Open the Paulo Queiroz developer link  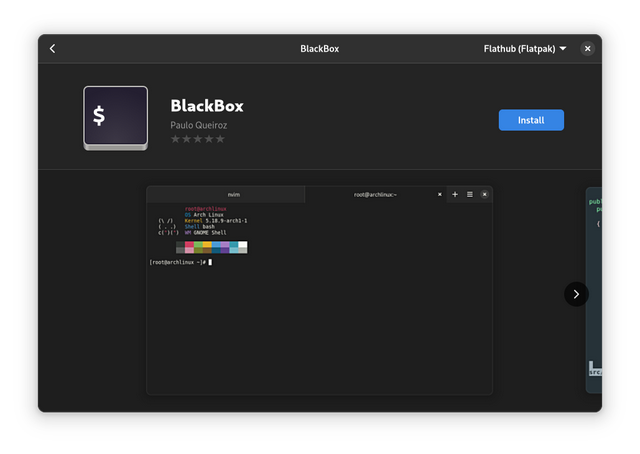(x=199, y=125)
